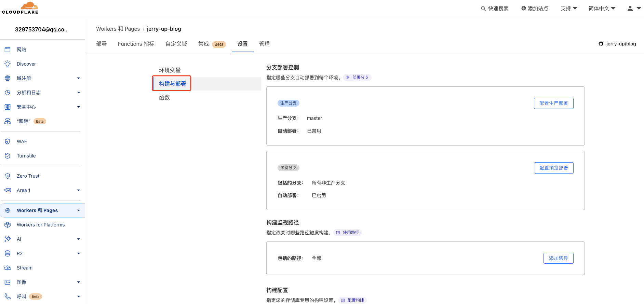Click the 快速搜索 text
Image resolution: width=644 pixels, height=304 pixels.
pyautogui.click(x=498, y=8)
